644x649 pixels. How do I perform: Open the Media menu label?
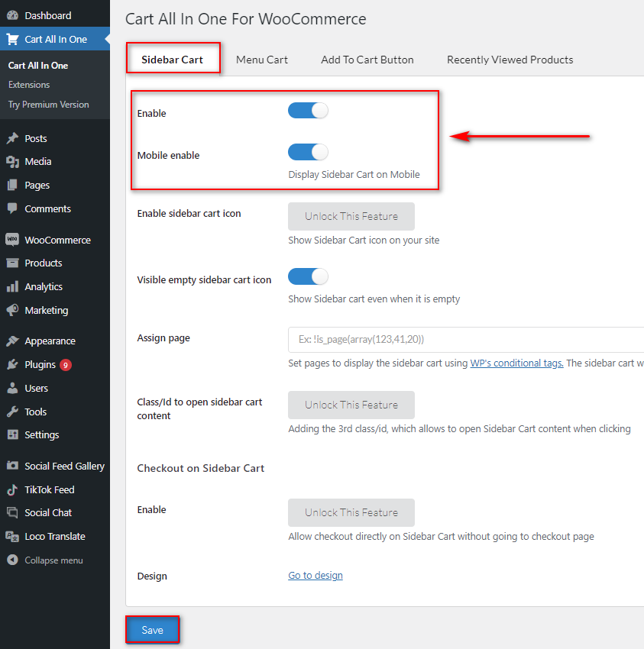tap(38, 161)
